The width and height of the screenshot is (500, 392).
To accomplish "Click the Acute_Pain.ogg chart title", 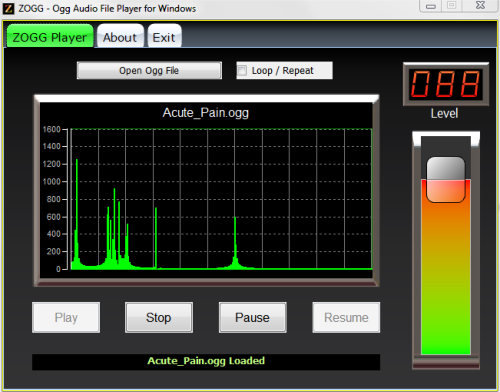I will pos(206,113).
